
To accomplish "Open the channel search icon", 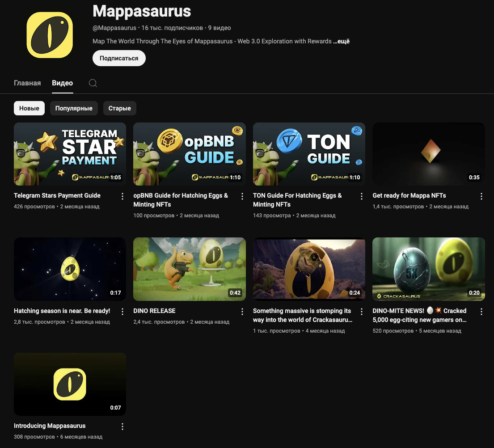I will tap(93, 83).
